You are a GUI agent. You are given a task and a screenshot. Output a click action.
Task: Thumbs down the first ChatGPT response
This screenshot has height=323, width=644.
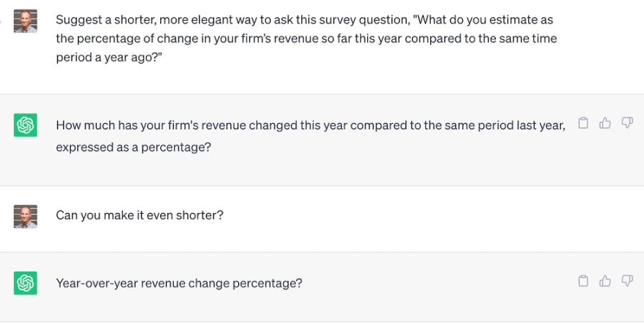coord(627,123)
